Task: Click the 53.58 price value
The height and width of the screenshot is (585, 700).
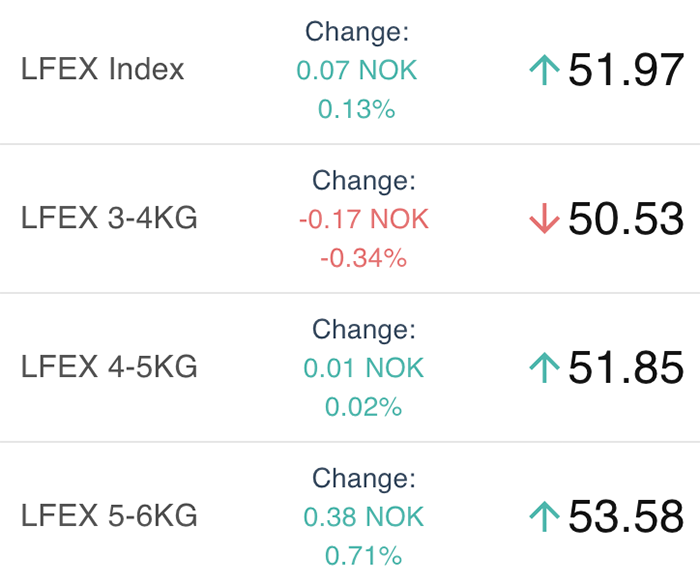Action: click(x=626, y=516)
